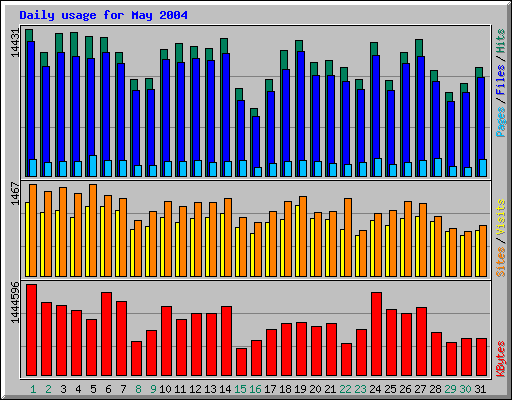Click day label 2 on the x-axis

click(x=48, y=389)
